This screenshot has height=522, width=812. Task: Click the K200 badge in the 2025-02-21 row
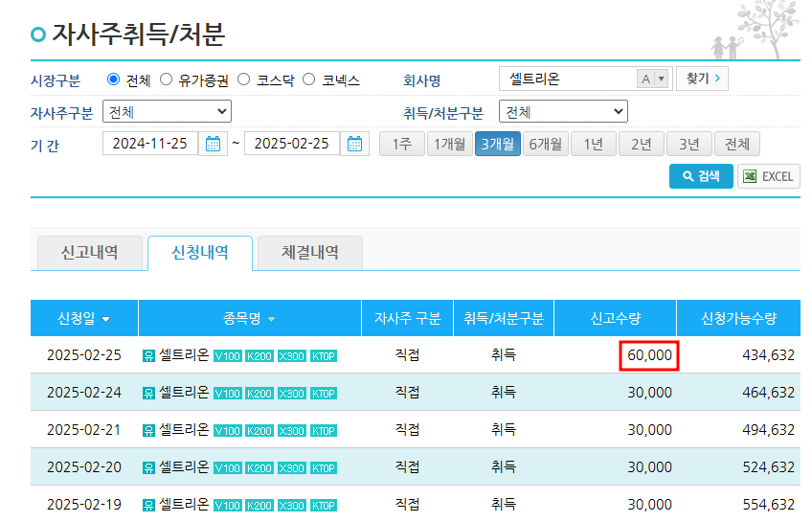point(259,431)
